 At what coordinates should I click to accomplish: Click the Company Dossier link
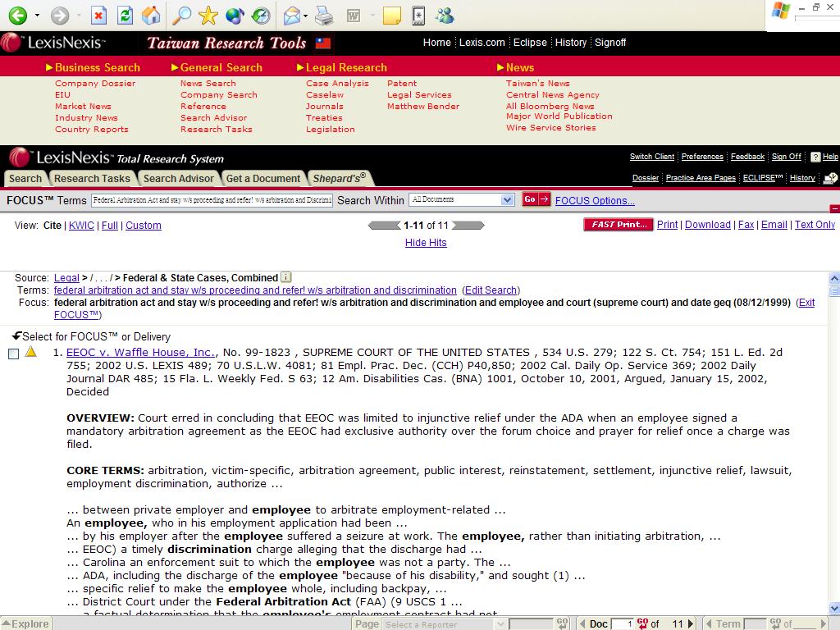coord(95,83)
